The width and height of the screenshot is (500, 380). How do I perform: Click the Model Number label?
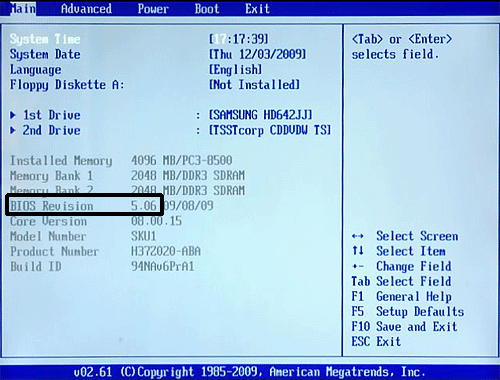pos(48,236)
